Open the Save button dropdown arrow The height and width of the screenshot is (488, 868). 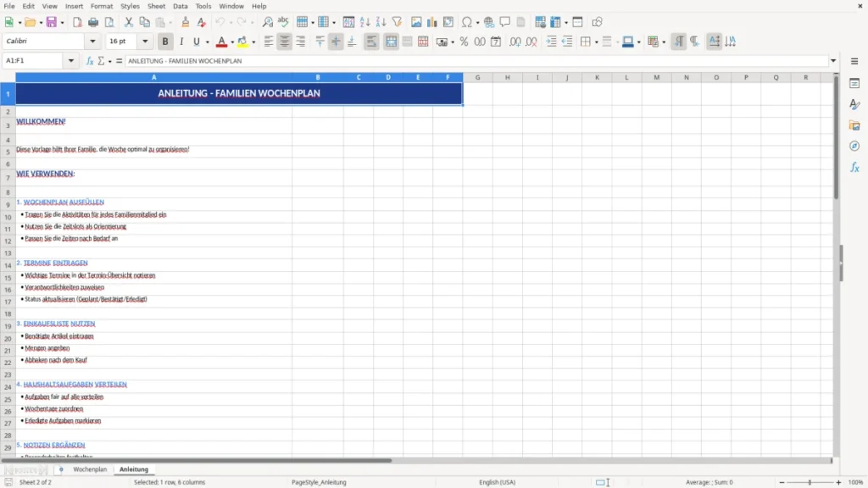[x=62, y=23]
